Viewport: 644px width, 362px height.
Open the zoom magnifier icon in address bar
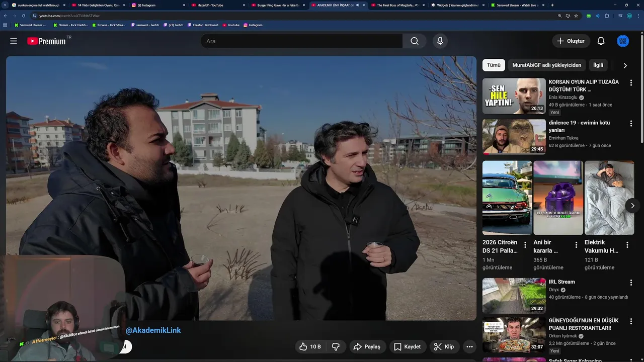coord(559,16)
